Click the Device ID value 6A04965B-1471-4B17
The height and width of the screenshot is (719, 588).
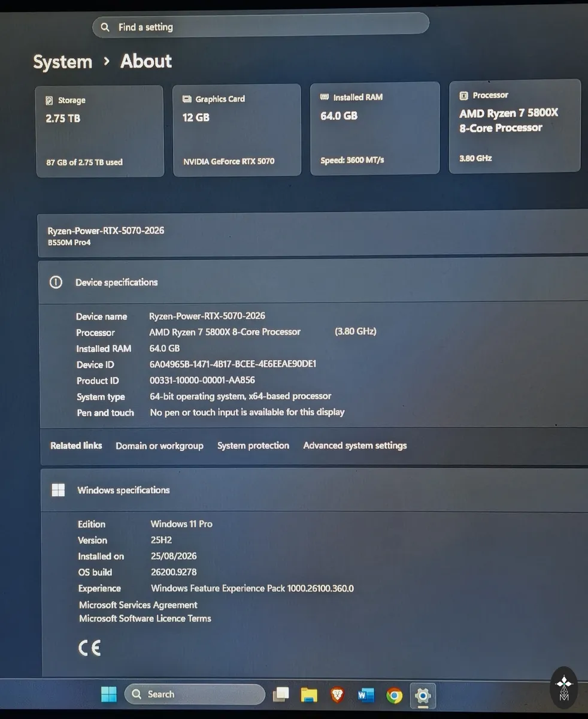pyautogui.click(x=233, y=364)
